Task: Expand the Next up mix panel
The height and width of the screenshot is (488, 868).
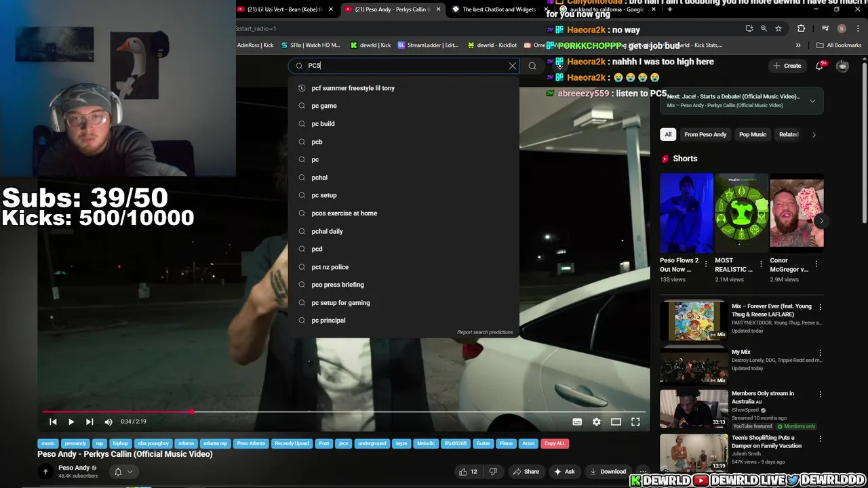Action: (812, 101)
